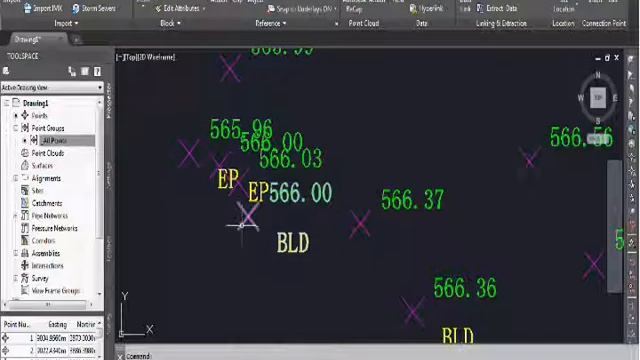Screen dimensions: 640x360
Task: Expand the Points tree node
Action: coord(16,116)
